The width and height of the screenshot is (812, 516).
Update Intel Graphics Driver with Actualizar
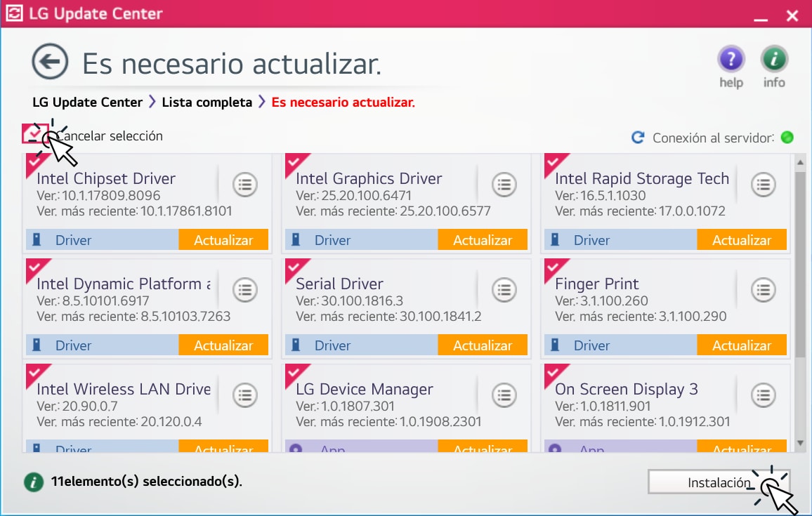click(483, 239)
